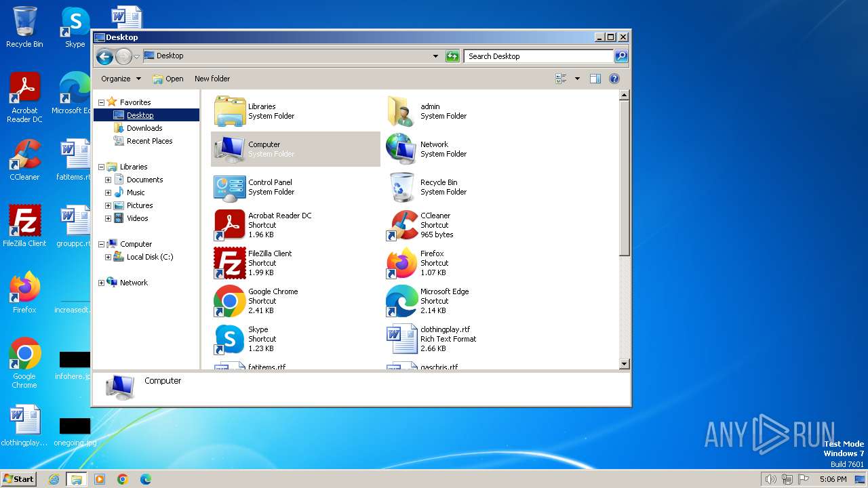Open address bar history dropdown arrow
Image resolution: width=868 pixels, height=488 pixels.
pyautogui.click(x=435, y=56)
